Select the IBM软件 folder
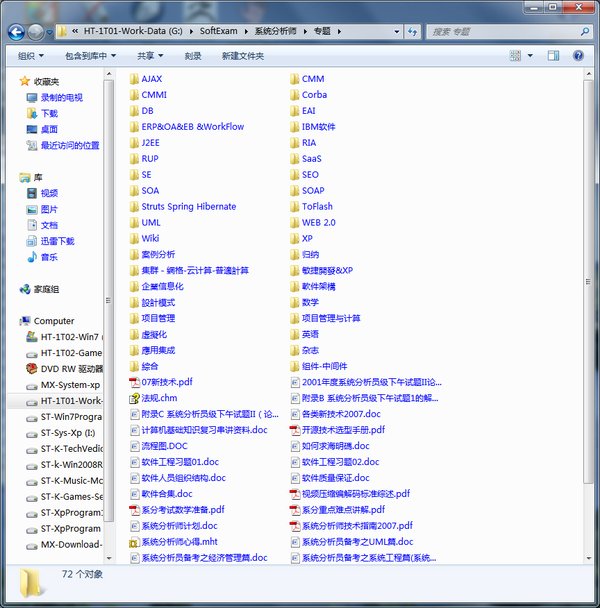Screen dimensions: 600x608 pyautogui.click(x=313, y=127)
